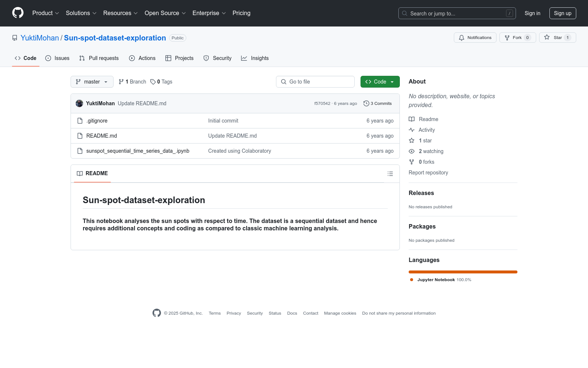
Task: Expand the Resources menu
Action: [121, 13]
